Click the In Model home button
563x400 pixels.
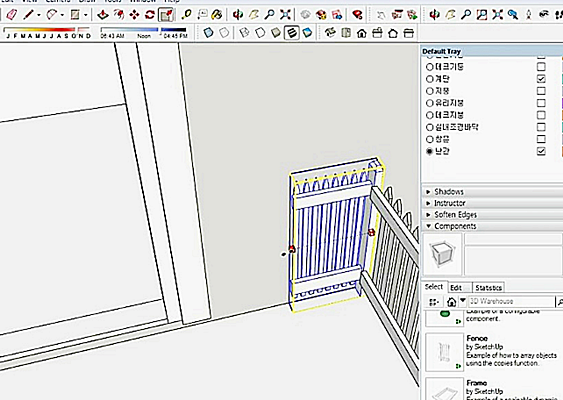[x=452, y=302]
